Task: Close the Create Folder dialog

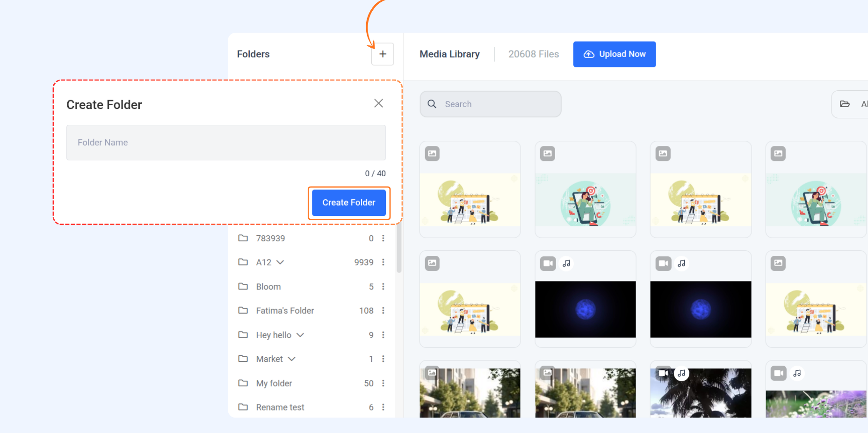Action: [379, 103]
